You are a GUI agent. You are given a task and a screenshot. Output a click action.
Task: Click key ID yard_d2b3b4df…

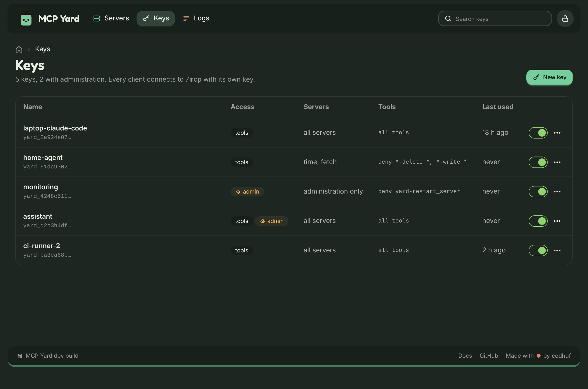pyautogui.click(x=47, y=226)
